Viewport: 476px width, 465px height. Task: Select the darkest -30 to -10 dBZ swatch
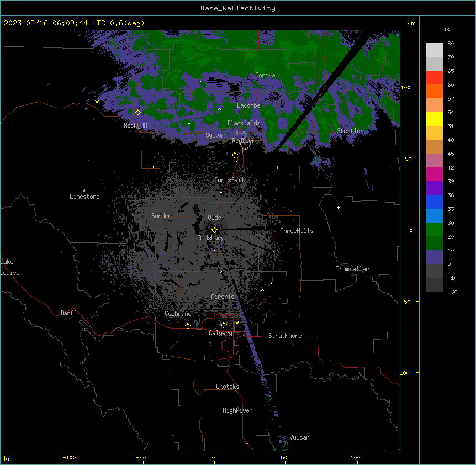434,285
